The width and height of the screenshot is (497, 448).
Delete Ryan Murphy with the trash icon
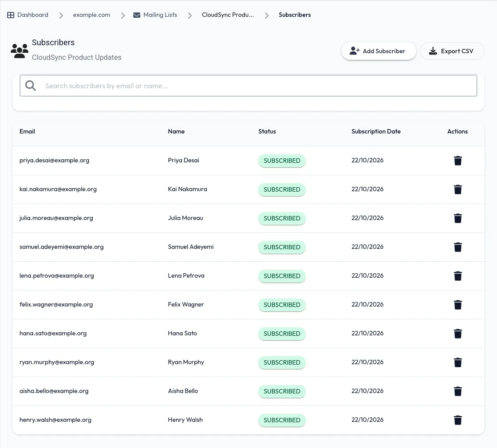tap(458, 362)
